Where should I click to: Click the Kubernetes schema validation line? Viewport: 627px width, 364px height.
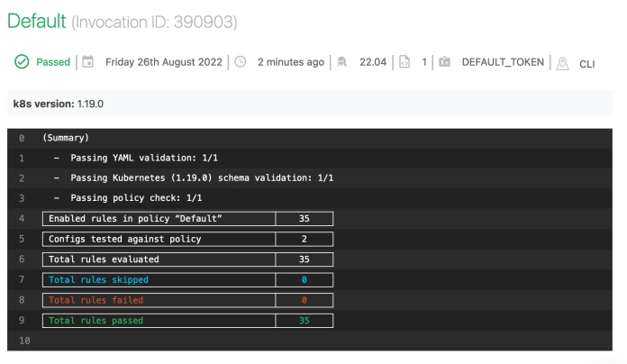pyautogui.click(x=202, y=178)
